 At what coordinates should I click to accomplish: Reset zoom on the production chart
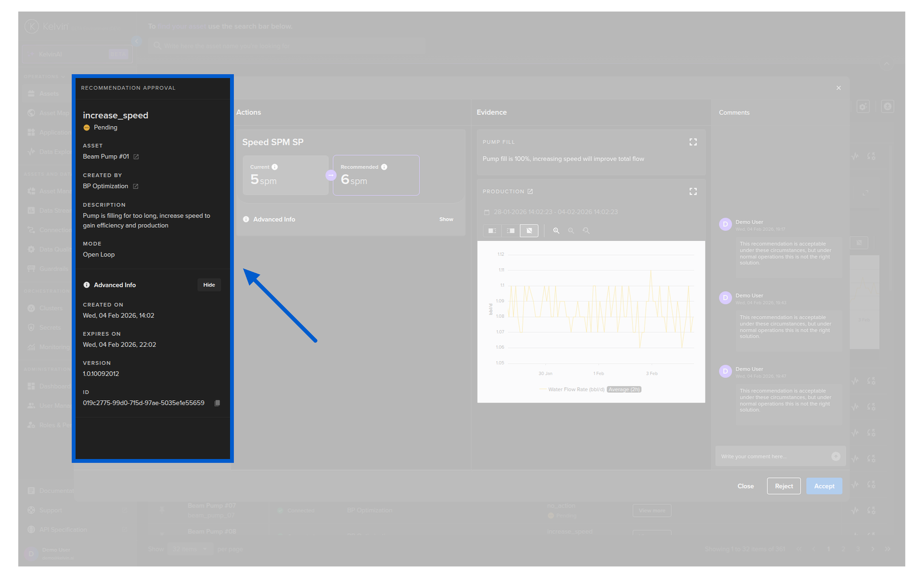click(x=586, y=231)
